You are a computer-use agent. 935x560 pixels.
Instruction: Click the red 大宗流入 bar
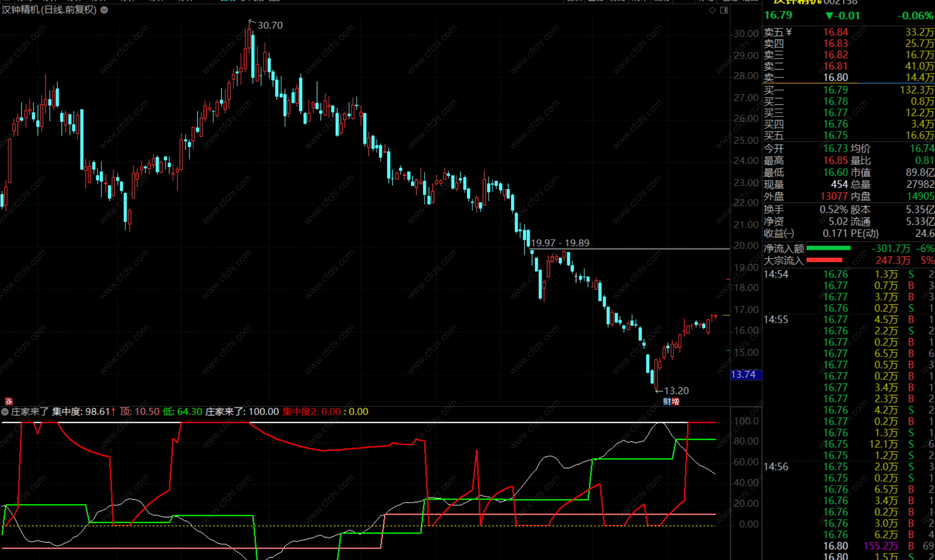coord(824,260)
